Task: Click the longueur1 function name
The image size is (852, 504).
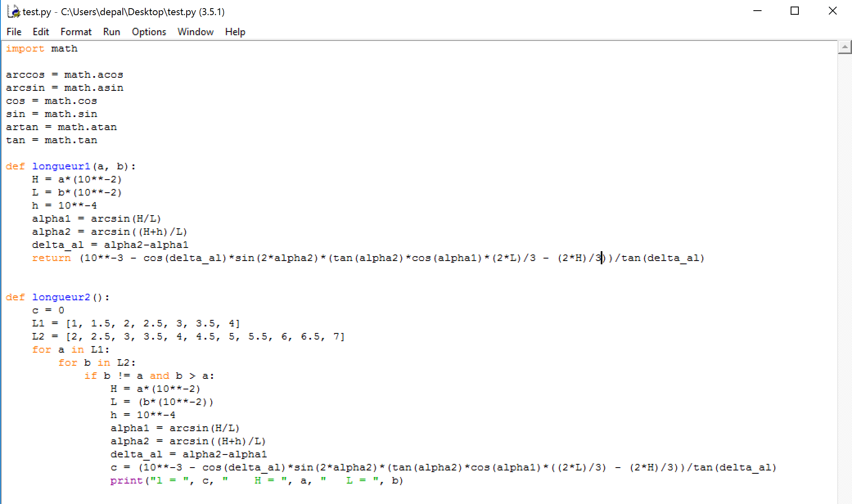Action: (61, 166)
